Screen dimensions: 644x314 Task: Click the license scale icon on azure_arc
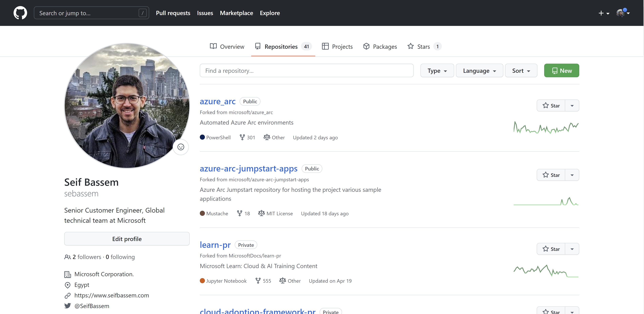[x=267, y=137]
